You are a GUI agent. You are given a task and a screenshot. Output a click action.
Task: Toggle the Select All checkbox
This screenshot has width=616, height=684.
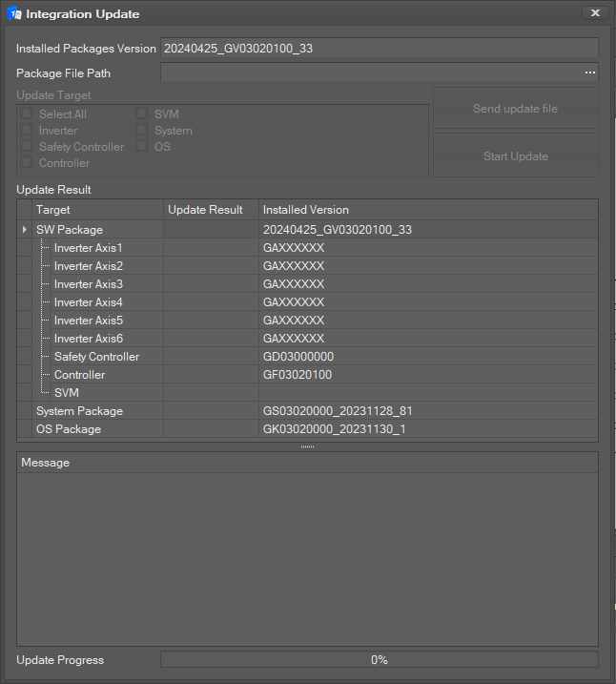(x=27, y=114)
